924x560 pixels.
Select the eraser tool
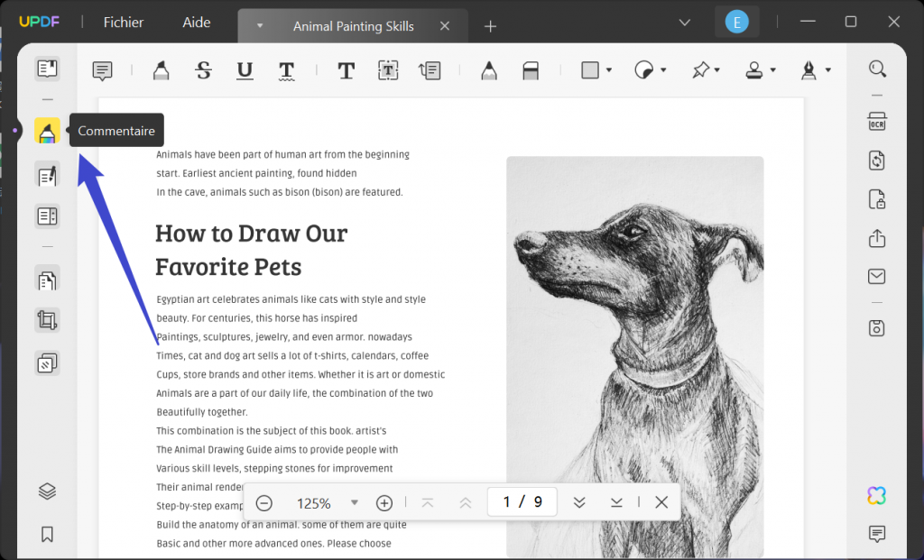point(531,70)
